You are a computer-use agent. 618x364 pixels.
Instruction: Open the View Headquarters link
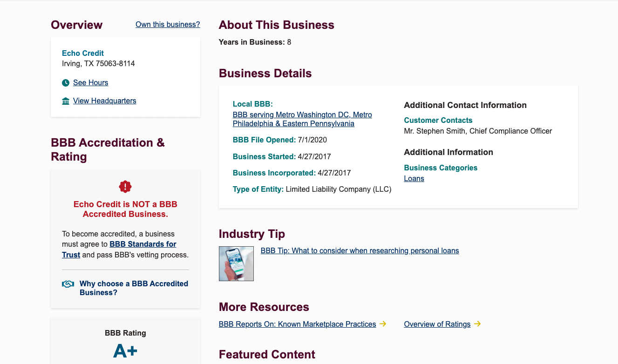click(x=104, y=101)
